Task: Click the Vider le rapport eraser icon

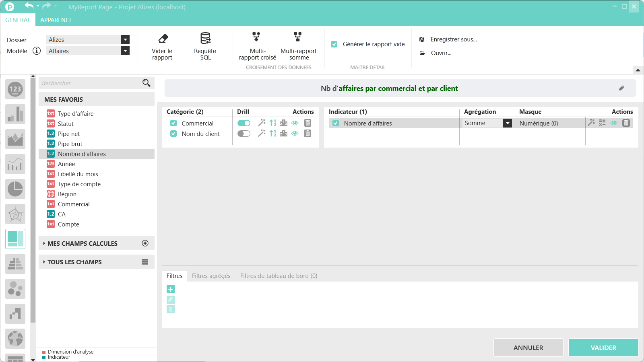Action: 163,39
